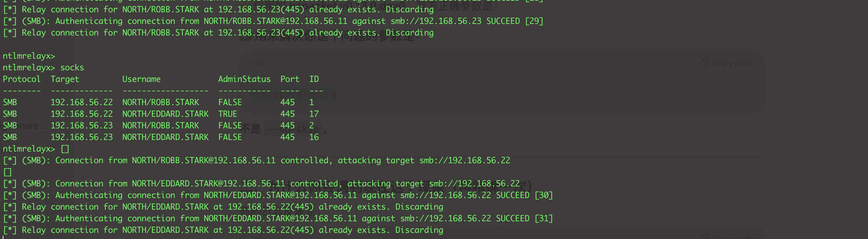868x239 pixels.
Task: Click the SUCCEED [29] log entry
Action: (x=515, y=21)
